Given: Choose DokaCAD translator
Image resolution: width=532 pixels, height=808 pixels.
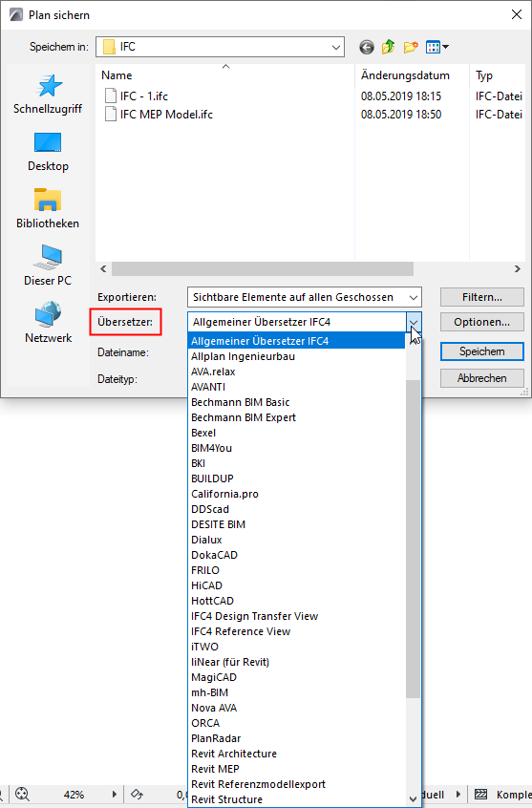Looking at the screenshot, I should coord(297,555).
